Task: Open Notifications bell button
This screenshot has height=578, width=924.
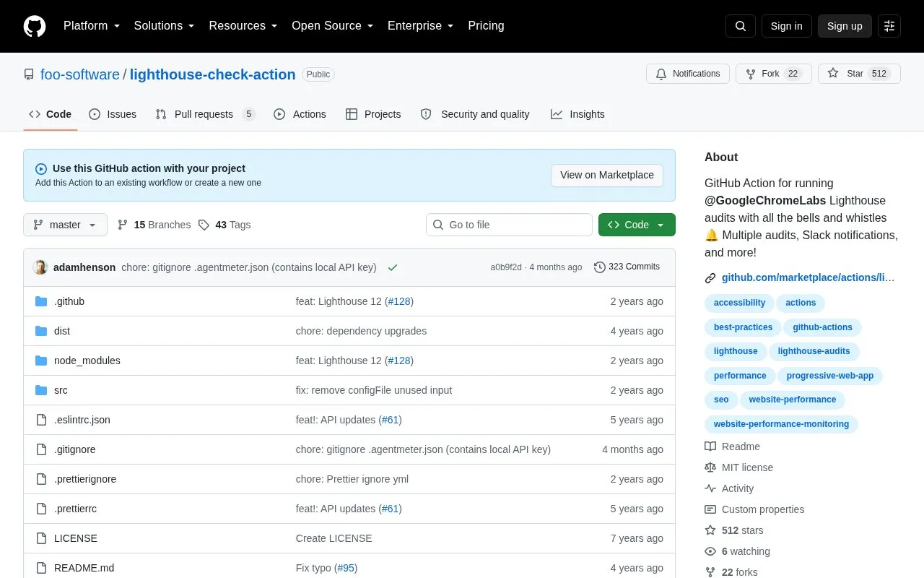Action: [x=688, y=74]
